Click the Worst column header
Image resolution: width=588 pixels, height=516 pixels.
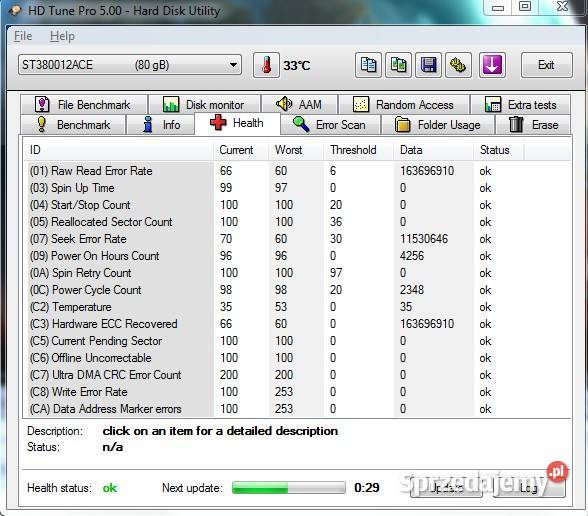[x=296, y=150]
